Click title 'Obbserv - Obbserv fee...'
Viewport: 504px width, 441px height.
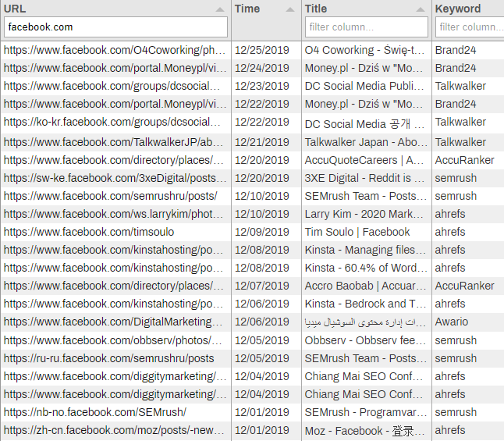coord(365,340)
